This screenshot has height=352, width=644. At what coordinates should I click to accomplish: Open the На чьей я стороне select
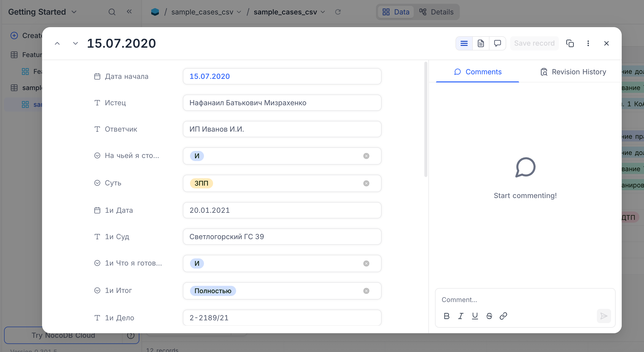click(x=282, y=156)
